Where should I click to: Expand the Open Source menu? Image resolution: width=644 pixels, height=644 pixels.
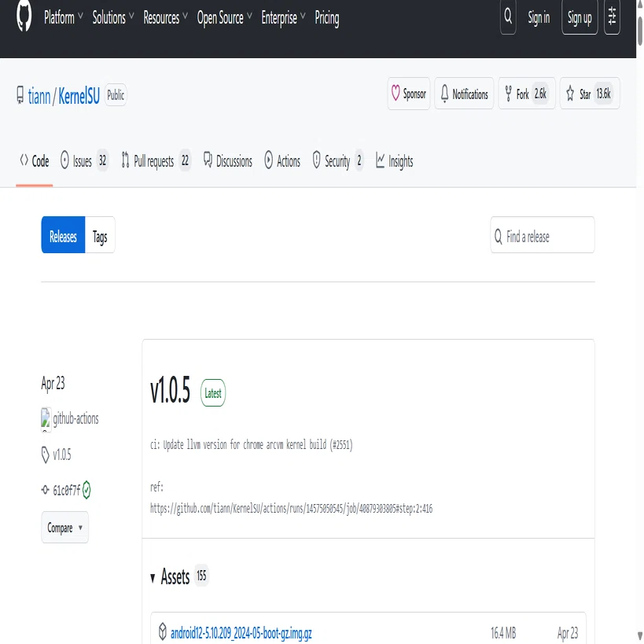(x=224, y=17)
